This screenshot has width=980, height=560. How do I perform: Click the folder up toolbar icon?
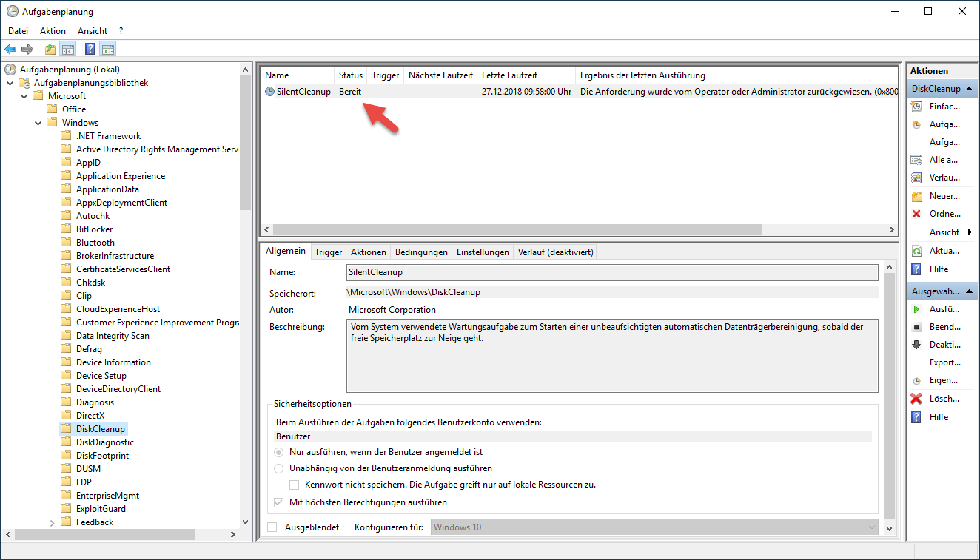coord(50,50)
